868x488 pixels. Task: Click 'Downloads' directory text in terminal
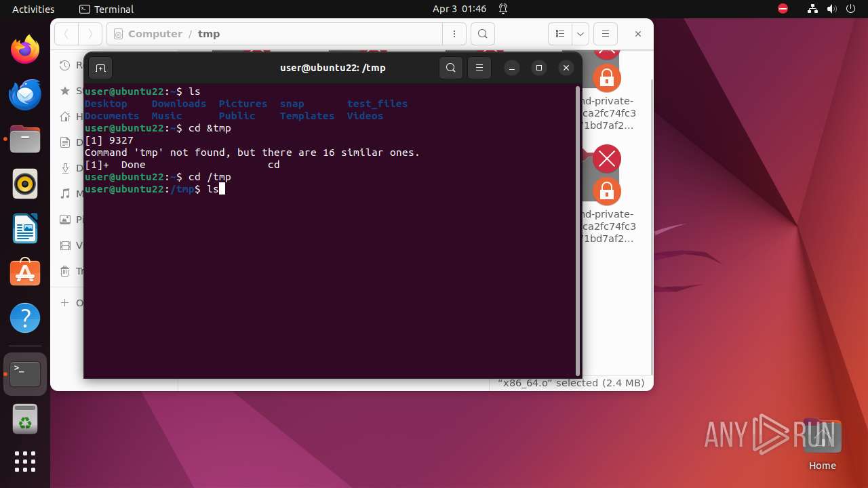[179, 104]
